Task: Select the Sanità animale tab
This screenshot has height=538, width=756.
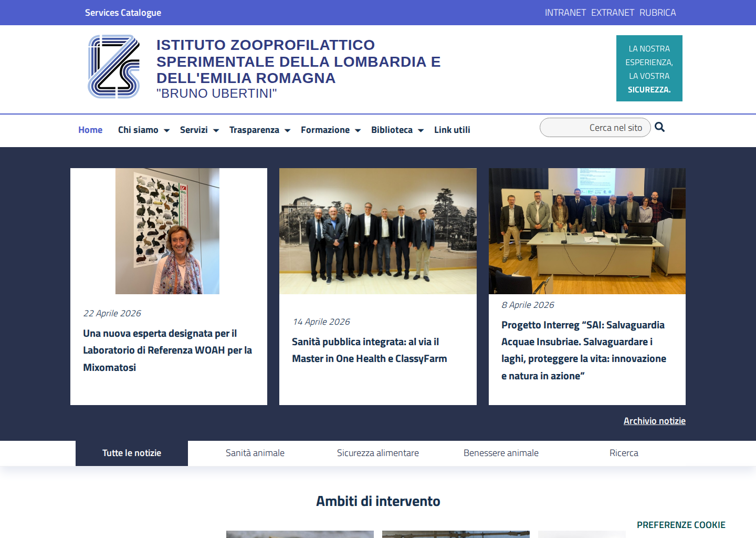Action: pyautogui.click(x=255, y=453)
